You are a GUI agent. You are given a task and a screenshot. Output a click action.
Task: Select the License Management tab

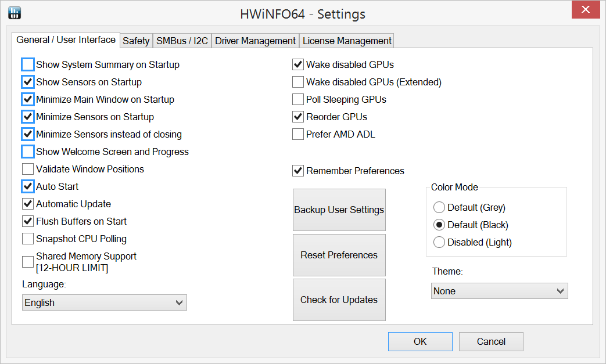(347, 41)
